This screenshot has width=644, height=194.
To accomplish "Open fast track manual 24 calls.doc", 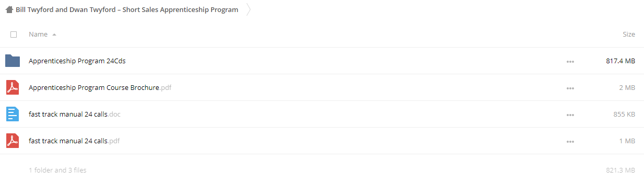I will tap(75, 114).
